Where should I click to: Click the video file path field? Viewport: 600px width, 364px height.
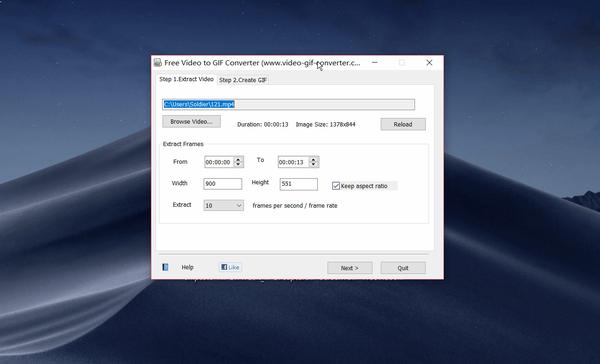[289, 104]
